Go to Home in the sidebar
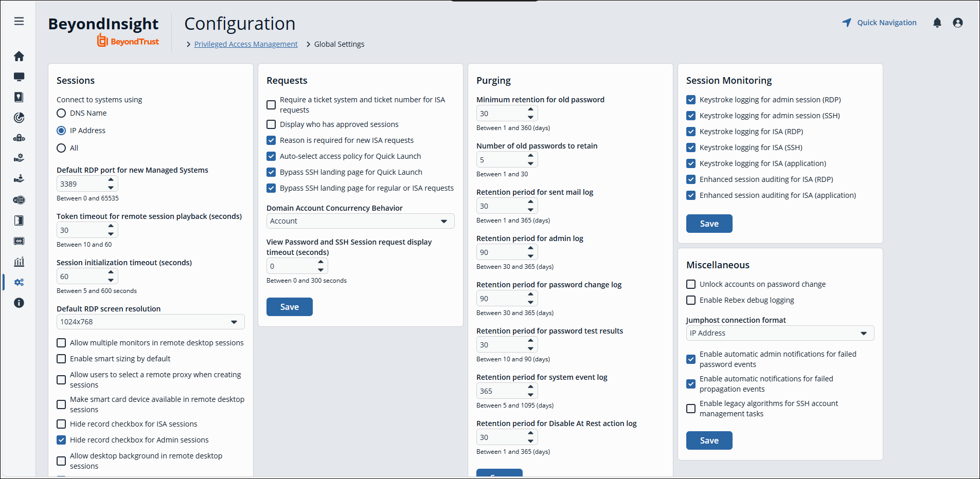Screen dimensions: 980x479 (x=19, y=56)
